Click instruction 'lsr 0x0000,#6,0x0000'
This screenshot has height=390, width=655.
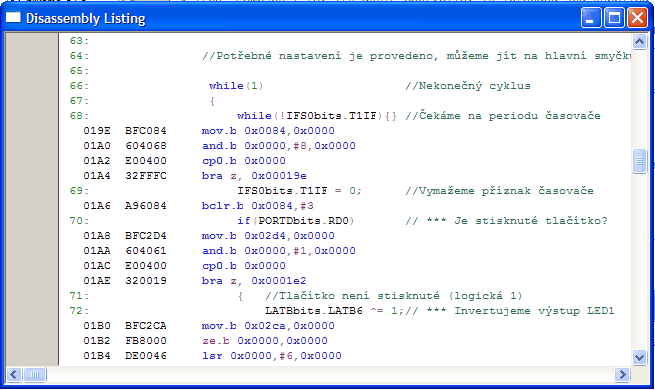[x=272, y=356]
